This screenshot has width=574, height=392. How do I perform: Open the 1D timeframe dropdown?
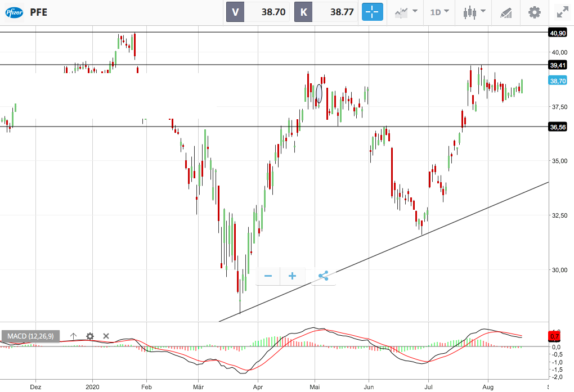440,12
